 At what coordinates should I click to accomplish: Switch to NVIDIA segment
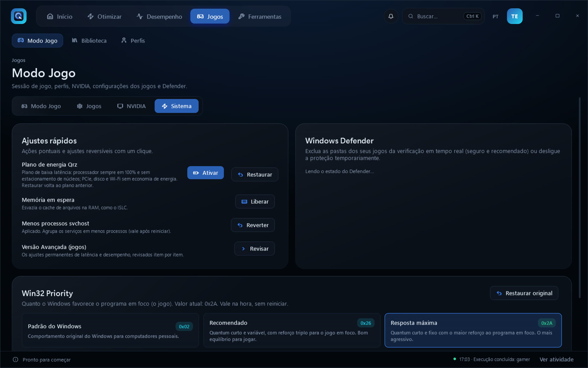tap(131, 106)
